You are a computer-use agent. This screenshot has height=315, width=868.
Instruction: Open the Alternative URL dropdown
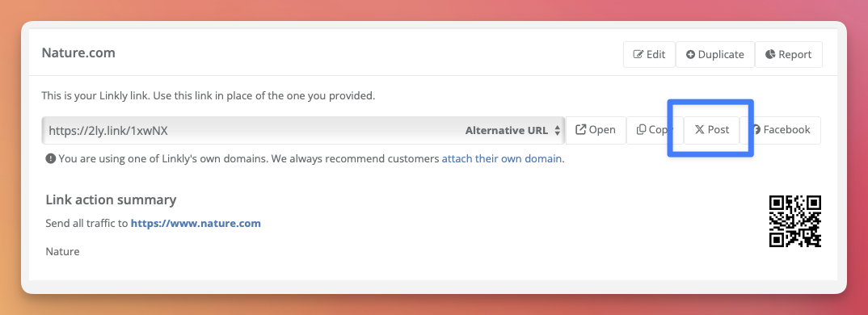[513, 131]
